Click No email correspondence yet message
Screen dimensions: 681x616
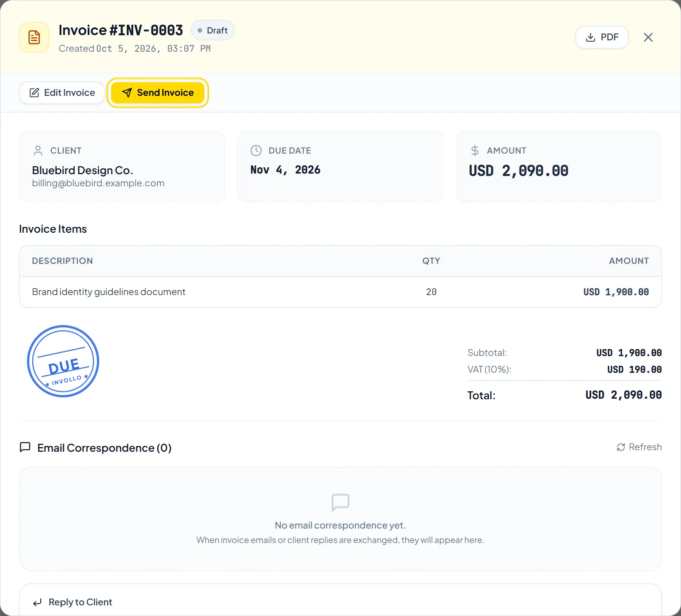[x=340, y=526]
